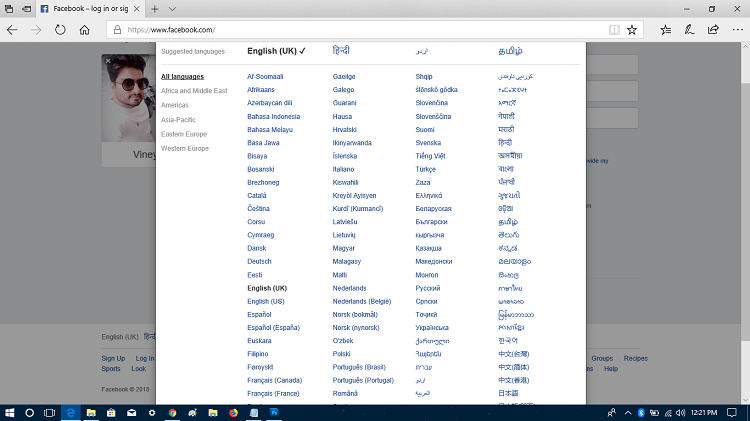This screenshot has height=421, width=750.
Task: Choose Français (France) language
Action: click(x=273, y=393)
